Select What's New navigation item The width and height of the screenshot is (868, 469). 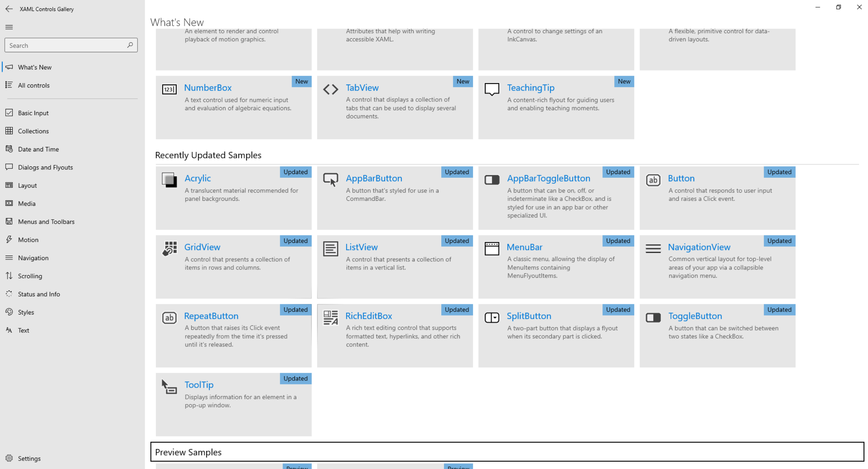[35, 67]
